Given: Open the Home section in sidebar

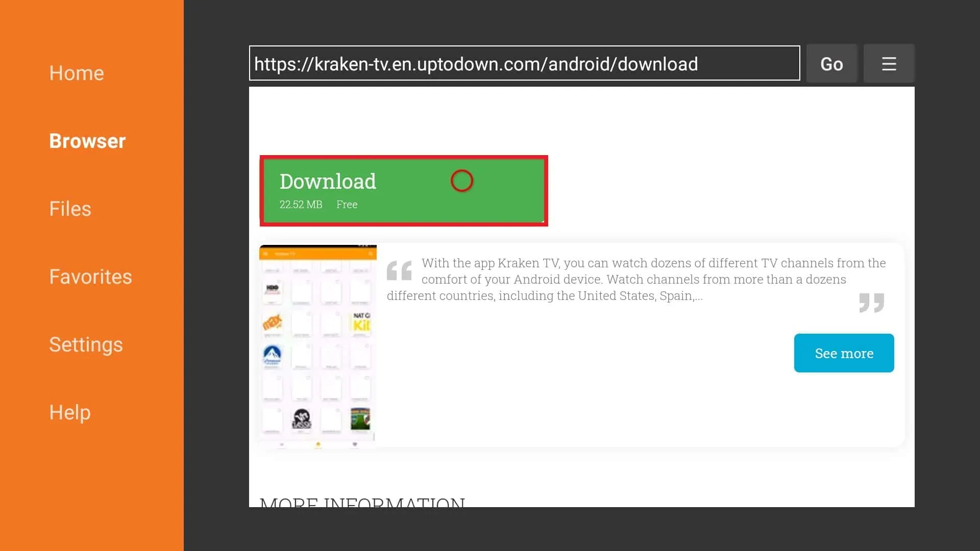Looking at the screenshot, I should pyautogui.click(x=77, y=73).
